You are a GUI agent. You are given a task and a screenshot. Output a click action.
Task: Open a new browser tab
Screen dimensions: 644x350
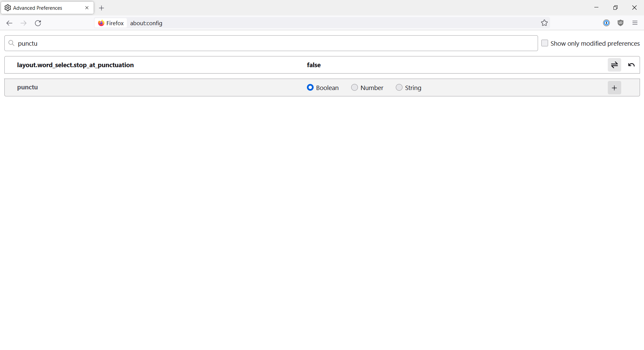click(101, 8)
